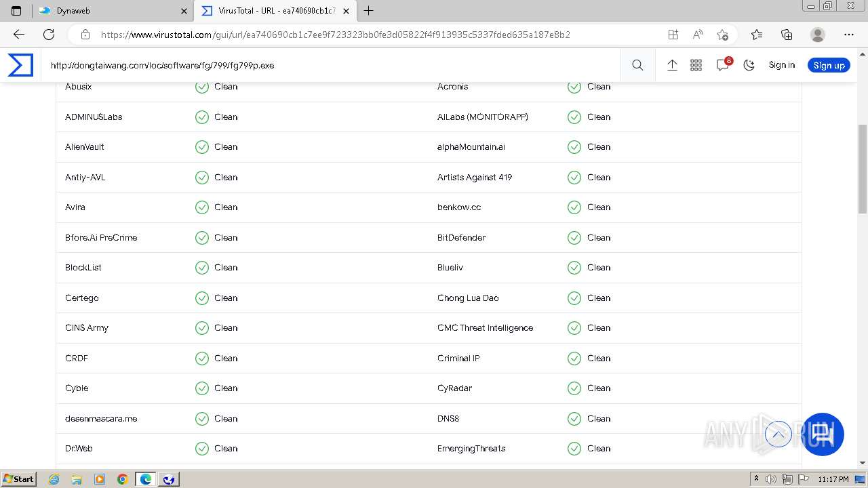This screenshot has width=868, height=488.
Task: Click the Dr.Web vendor name
Action: [79, 449]
